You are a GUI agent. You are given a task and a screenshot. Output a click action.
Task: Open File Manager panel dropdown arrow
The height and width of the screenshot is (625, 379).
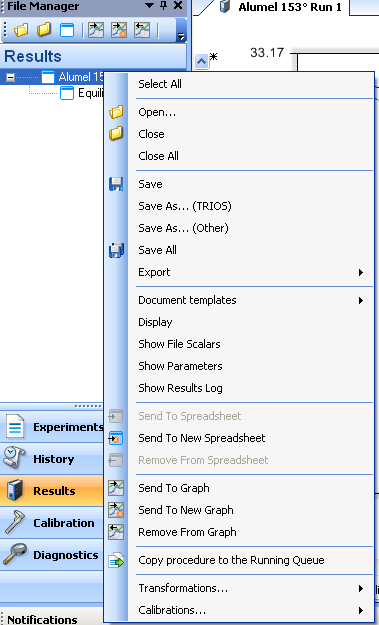pyautogui.click(x=149, y=6)
